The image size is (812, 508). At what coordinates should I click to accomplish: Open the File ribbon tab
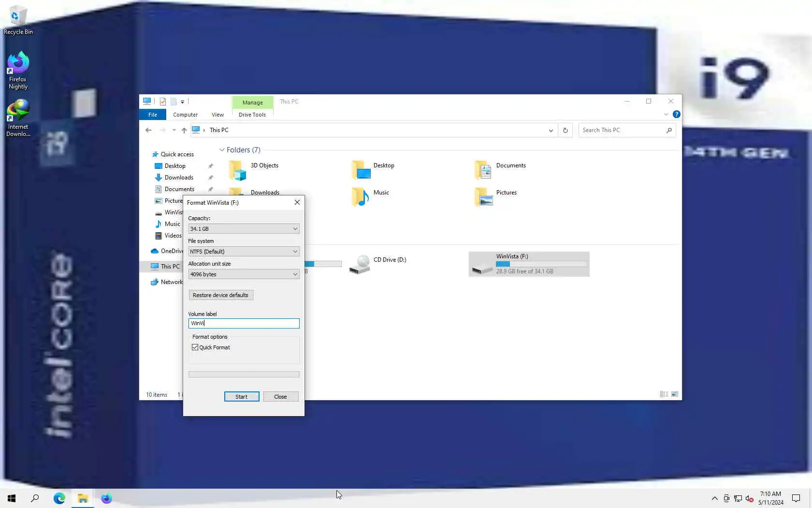[x=153, y=115]
